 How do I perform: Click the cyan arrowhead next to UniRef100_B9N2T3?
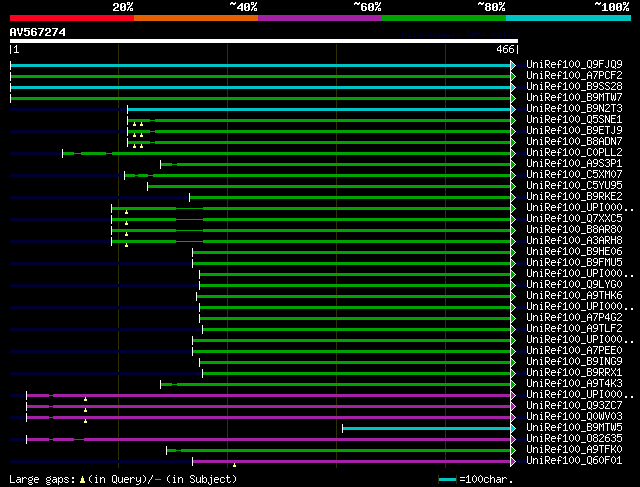514,109
